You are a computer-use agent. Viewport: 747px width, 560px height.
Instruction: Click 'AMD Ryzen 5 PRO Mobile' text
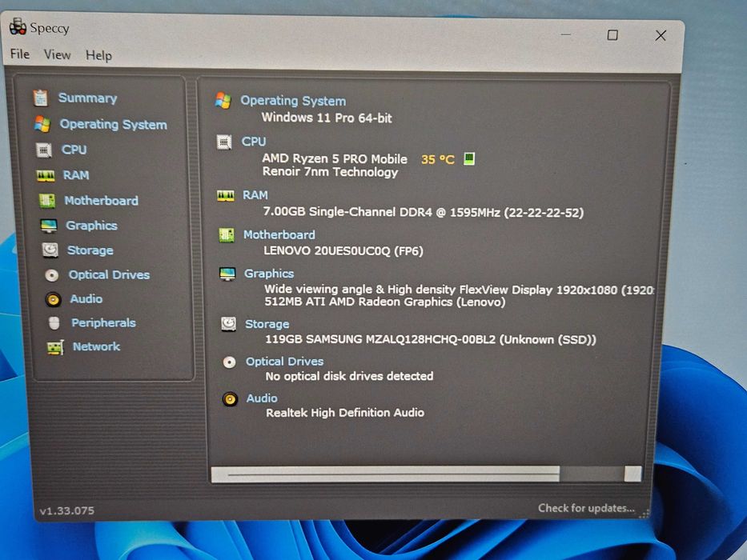[x=335, y=158]
